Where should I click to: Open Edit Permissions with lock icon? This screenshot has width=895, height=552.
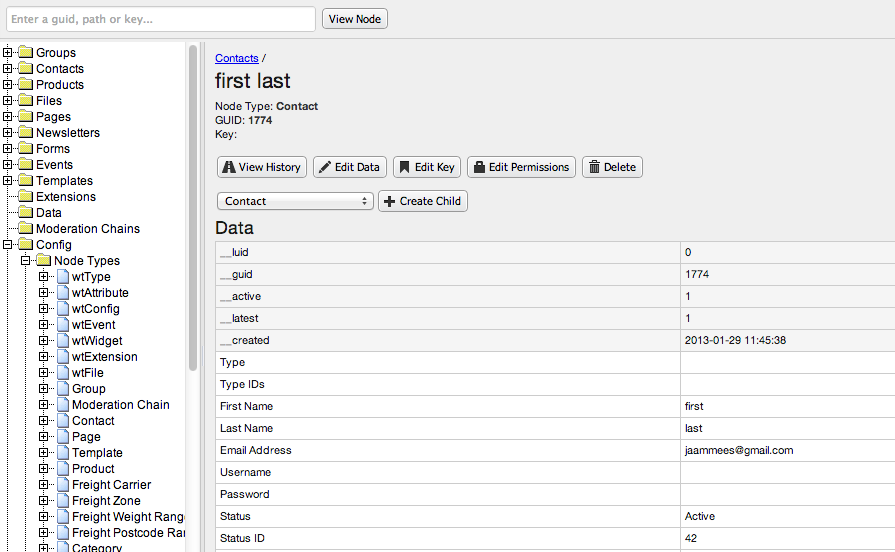(x=521, y=167)
